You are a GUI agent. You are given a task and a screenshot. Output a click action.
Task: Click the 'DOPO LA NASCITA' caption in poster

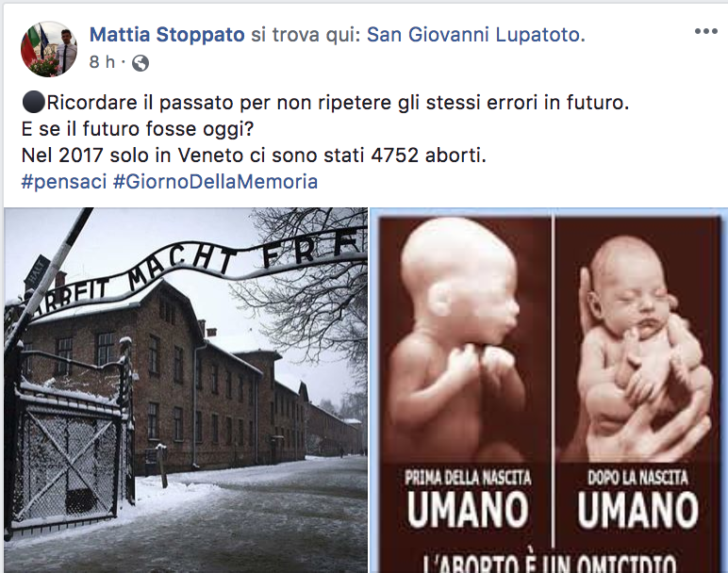[637, 478]
